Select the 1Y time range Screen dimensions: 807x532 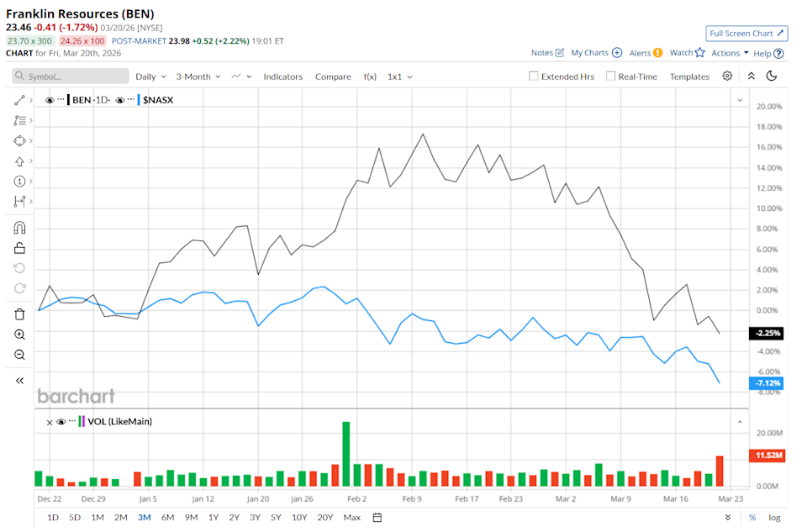pos(214,518)
